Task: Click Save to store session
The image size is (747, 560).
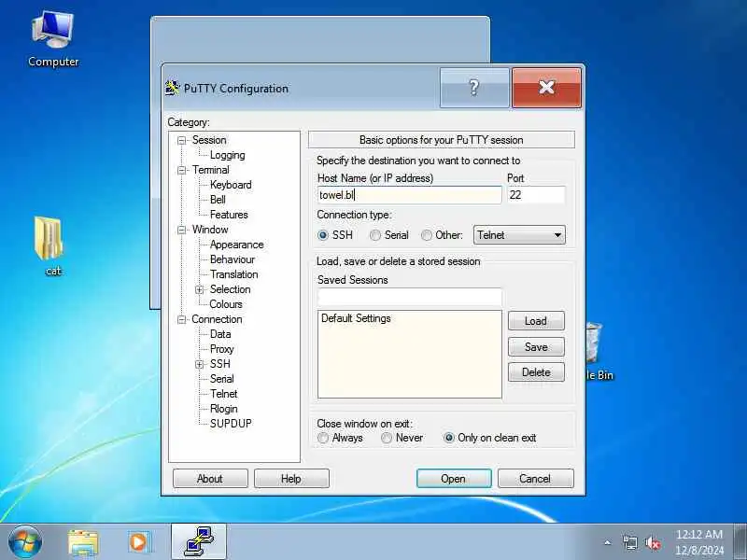Action: click(536, 346)
